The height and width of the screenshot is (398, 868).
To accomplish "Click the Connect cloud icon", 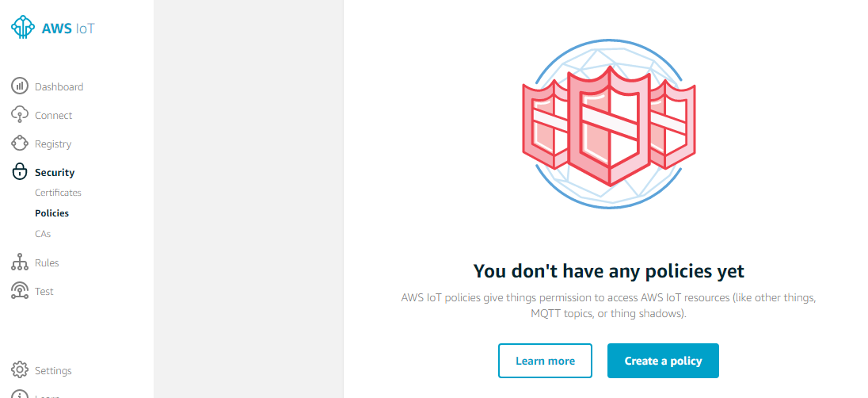I will (21, 115).
